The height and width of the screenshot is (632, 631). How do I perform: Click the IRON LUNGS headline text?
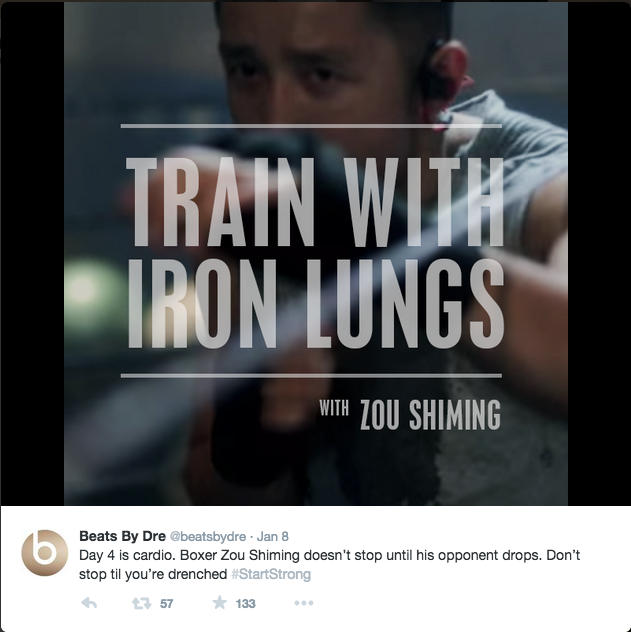316,304
